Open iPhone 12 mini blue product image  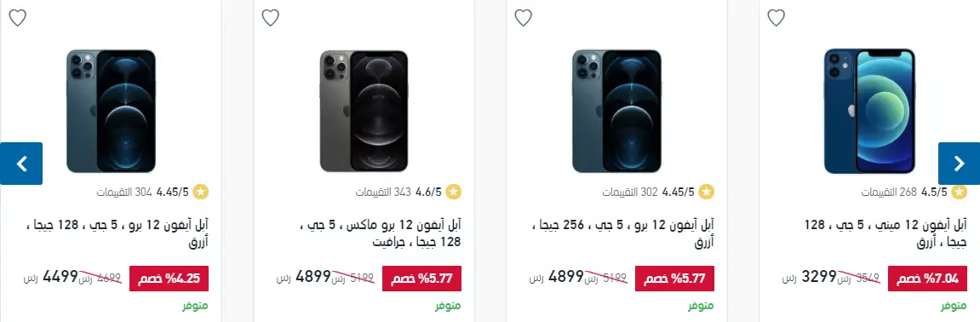[869, 111]
